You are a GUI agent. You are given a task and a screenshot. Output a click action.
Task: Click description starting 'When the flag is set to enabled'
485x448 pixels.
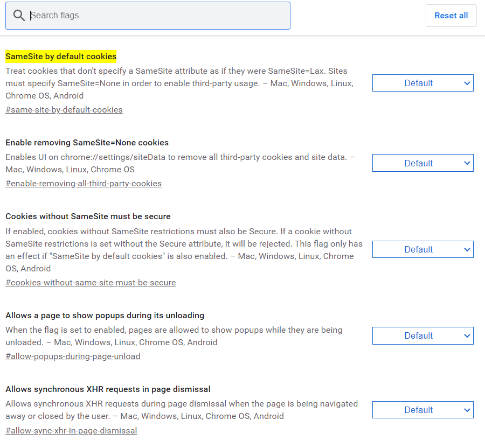click(x=174, y=336)
